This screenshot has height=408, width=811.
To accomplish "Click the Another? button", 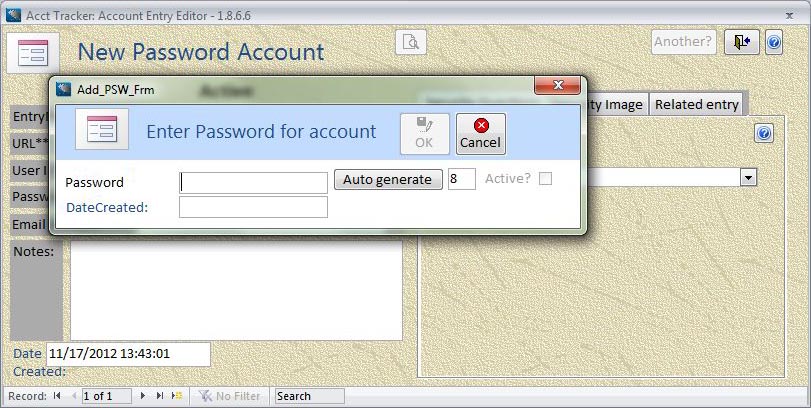I will click(683, 42).
